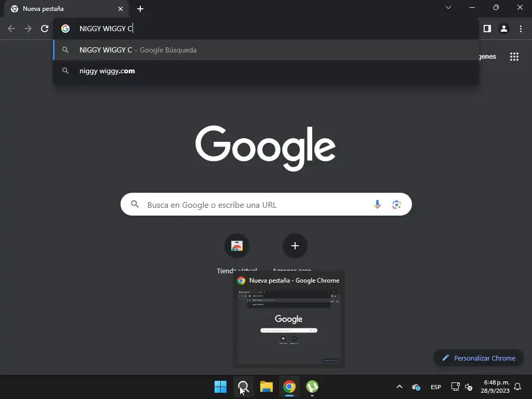Open the Chrome three-dot menu
The image size is (532, 399).
521,29
